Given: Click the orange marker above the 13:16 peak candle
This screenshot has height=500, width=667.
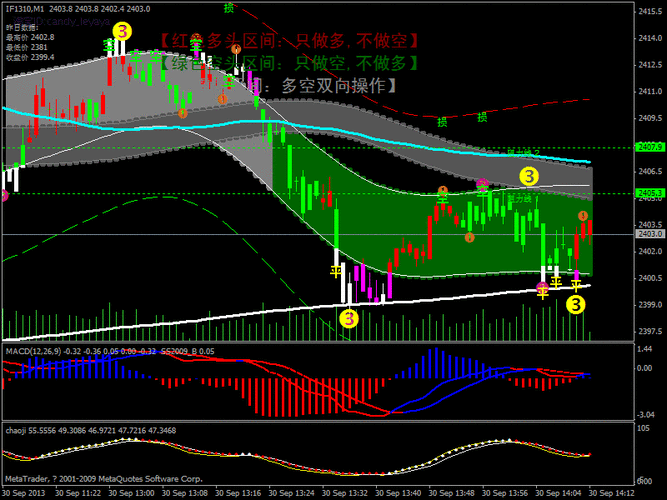Looking at the screenshot, I should [236, 48].
